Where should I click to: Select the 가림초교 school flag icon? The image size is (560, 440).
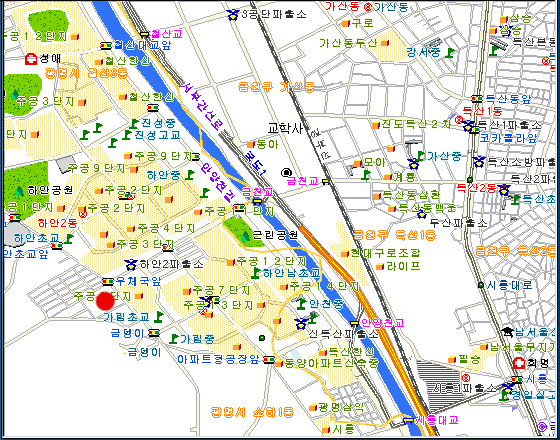(x=159, y=317)
